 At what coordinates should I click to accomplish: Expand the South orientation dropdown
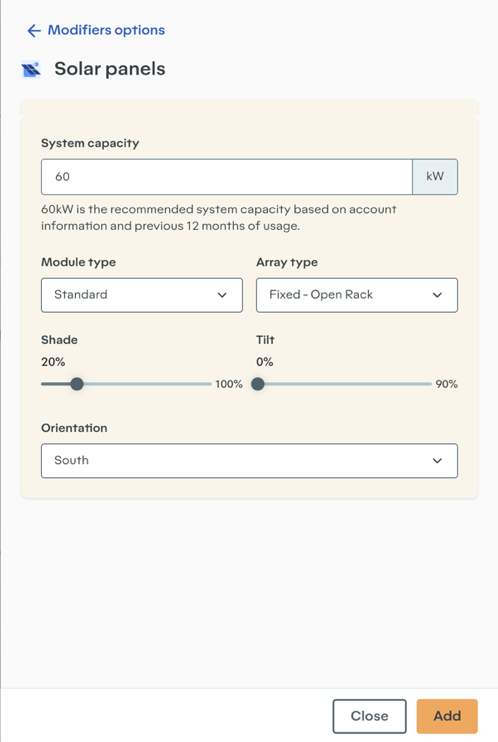click(x=249, y=461)
